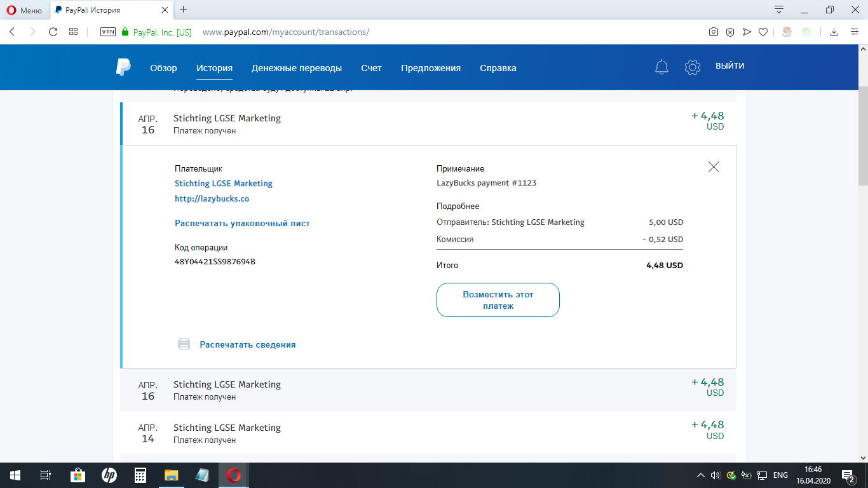Viewport: 868px width, 488px height.
Task: Open PayPal settings gear icon
Action: 692,67
